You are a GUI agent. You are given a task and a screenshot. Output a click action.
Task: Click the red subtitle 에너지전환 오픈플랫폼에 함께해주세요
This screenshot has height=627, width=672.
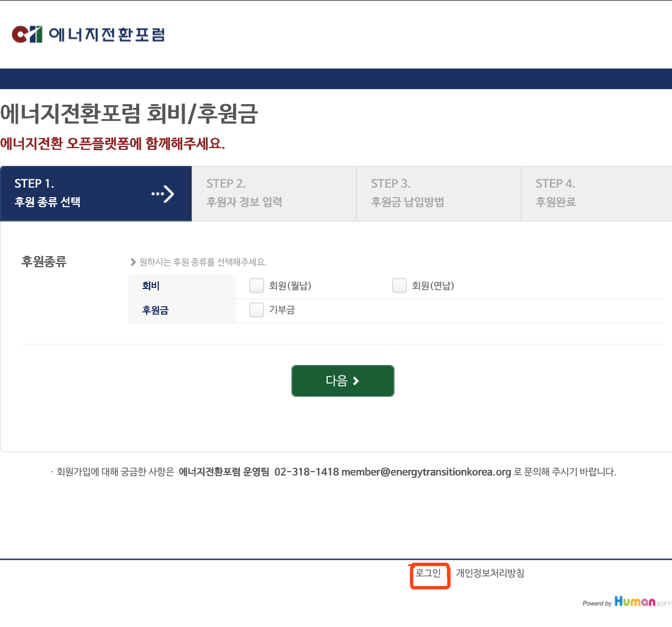click(113, 144)
